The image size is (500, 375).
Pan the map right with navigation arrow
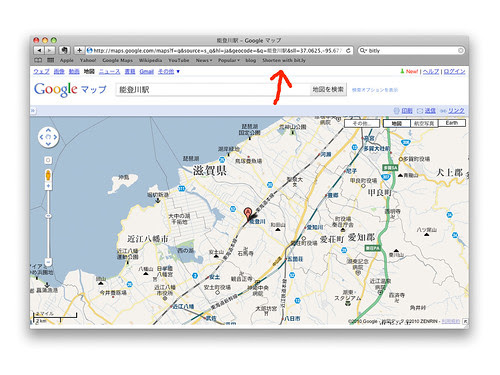coord(55,137)
